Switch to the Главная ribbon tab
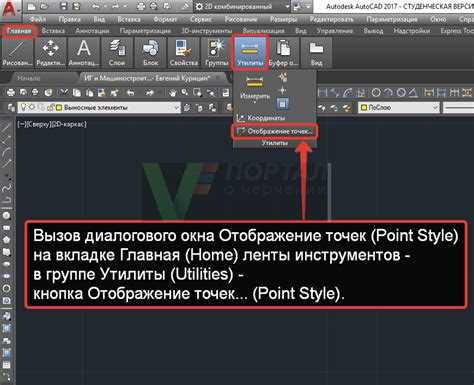 point(19,31)
